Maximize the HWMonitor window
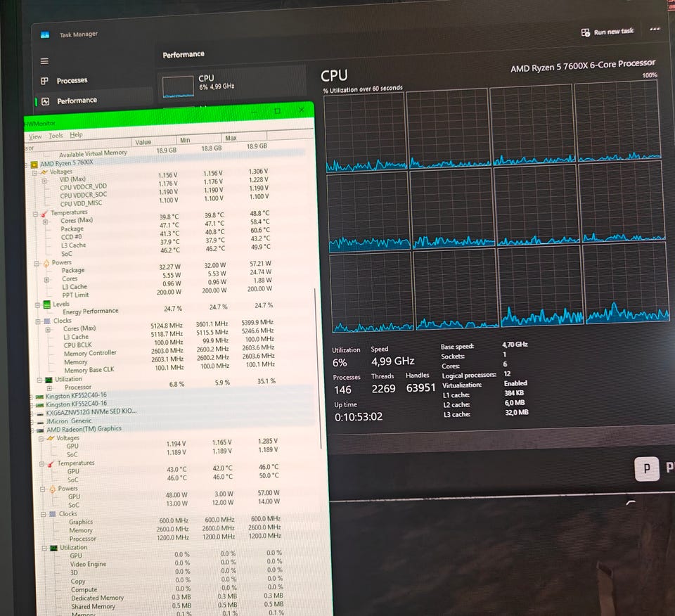Viewport: 675px width, 616px height. (277, 112)
